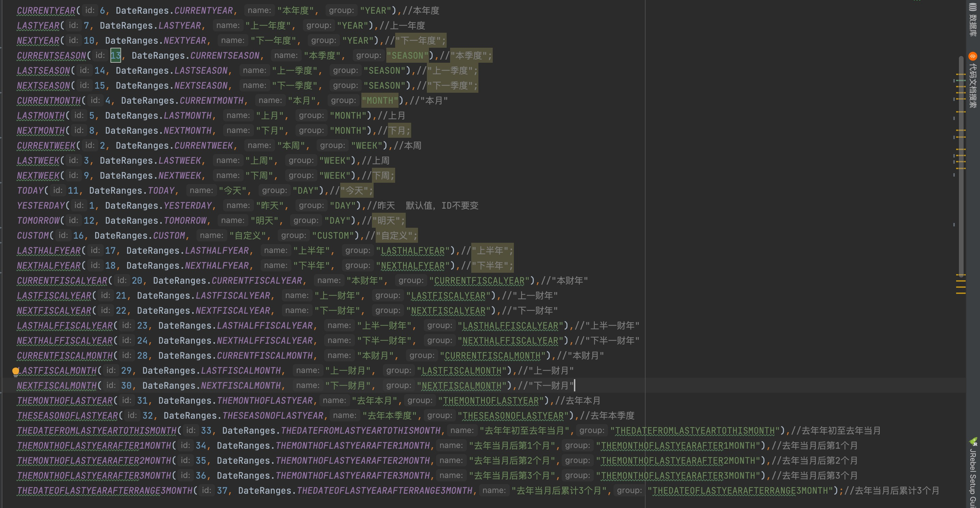Click DateRanges.YESTERDAY reference
The image size is (980, 508).
(158, 206)
